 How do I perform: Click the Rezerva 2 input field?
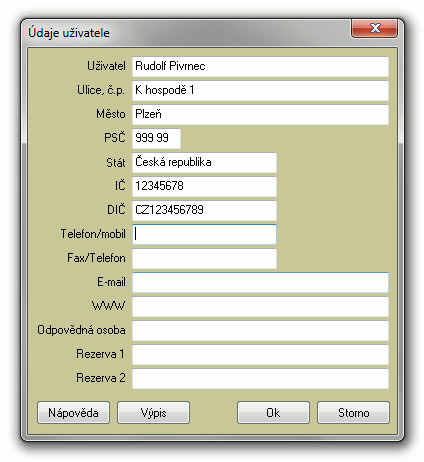(x=260, y=378)
